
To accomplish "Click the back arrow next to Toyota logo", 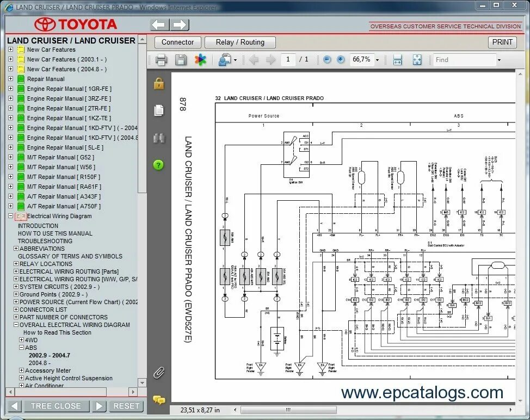I will click(x=159, y=24).
